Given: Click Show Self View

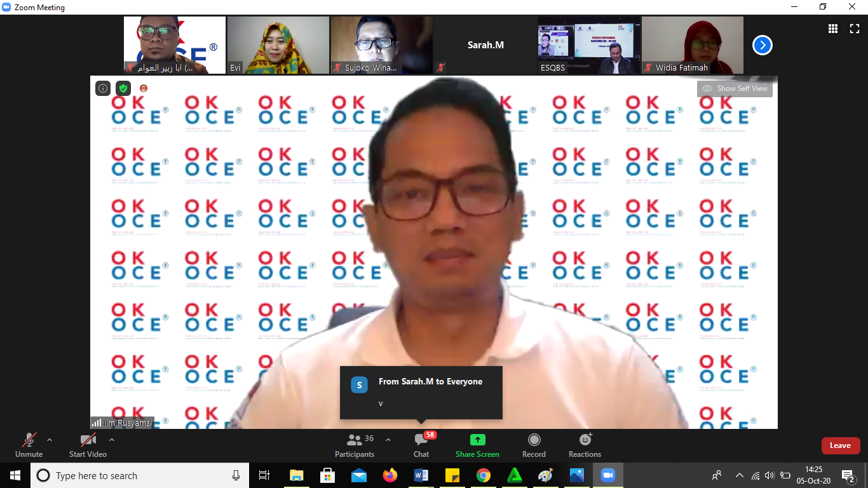Looking at the screenshot, I should tap(735, 88).
